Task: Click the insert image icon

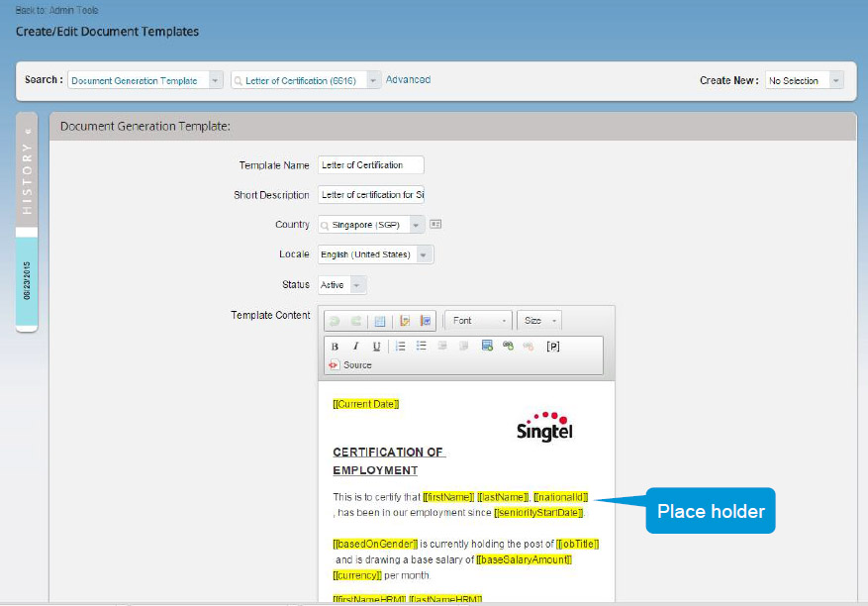Action: point(487,347)
